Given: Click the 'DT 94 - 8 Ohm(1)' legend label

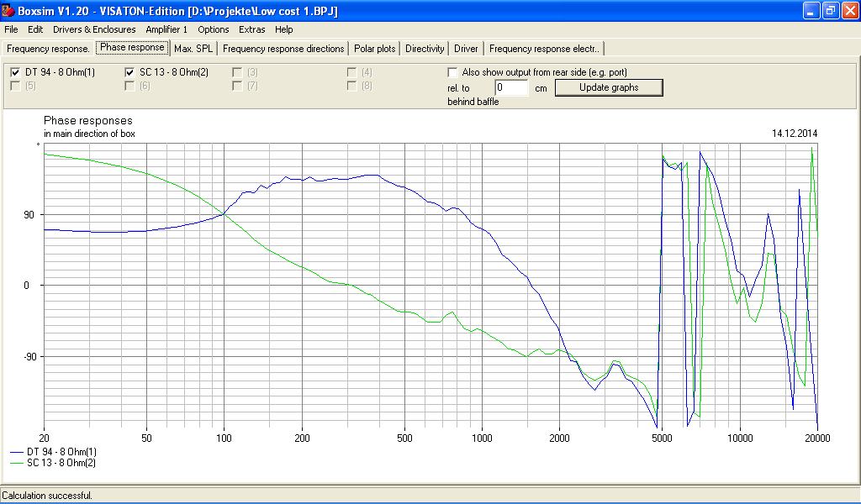Looking at the screenshot, I should pos(61,452).
